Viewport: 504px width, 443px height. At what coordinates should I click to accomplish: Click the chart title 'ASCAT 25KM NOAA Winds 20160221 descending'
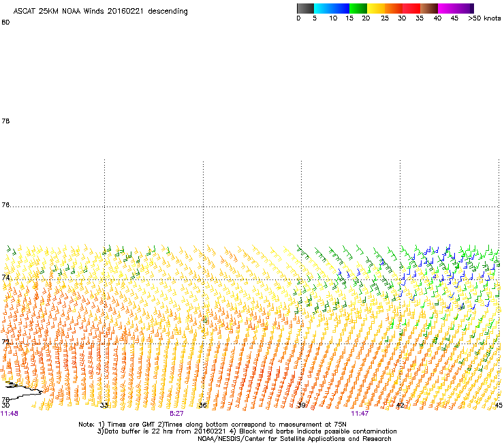[100, 12]
